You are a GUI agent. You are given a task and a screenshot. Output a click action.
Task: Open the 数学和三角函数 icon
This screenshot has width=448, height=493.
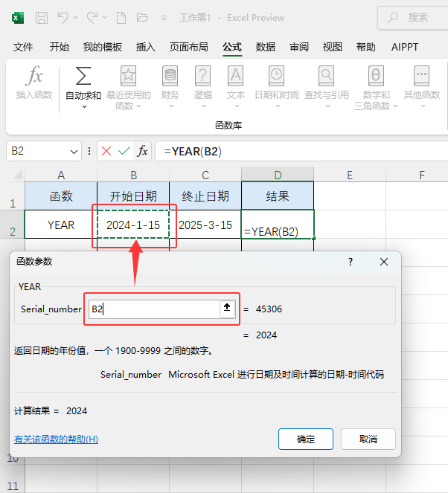(376, 76)
